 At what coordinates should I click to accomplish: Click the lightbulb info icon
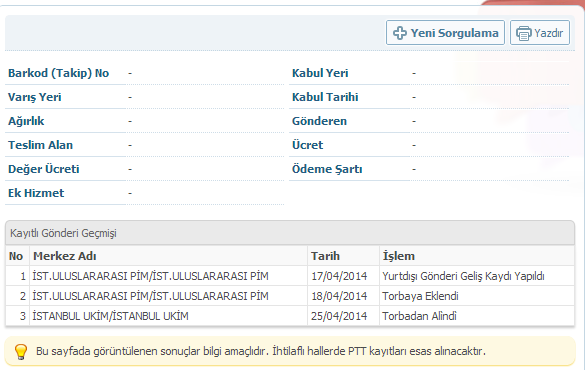(21, 351)
